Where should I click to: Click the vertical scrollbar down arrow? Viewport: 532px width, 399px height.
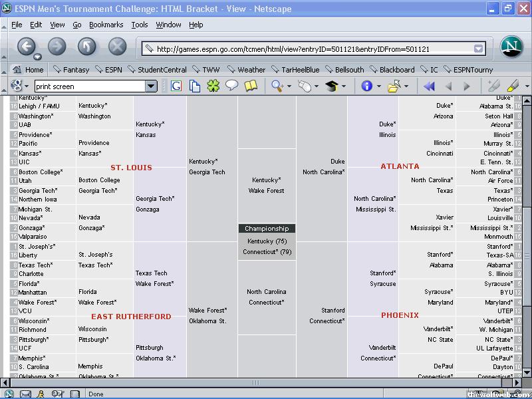(527, 372)
